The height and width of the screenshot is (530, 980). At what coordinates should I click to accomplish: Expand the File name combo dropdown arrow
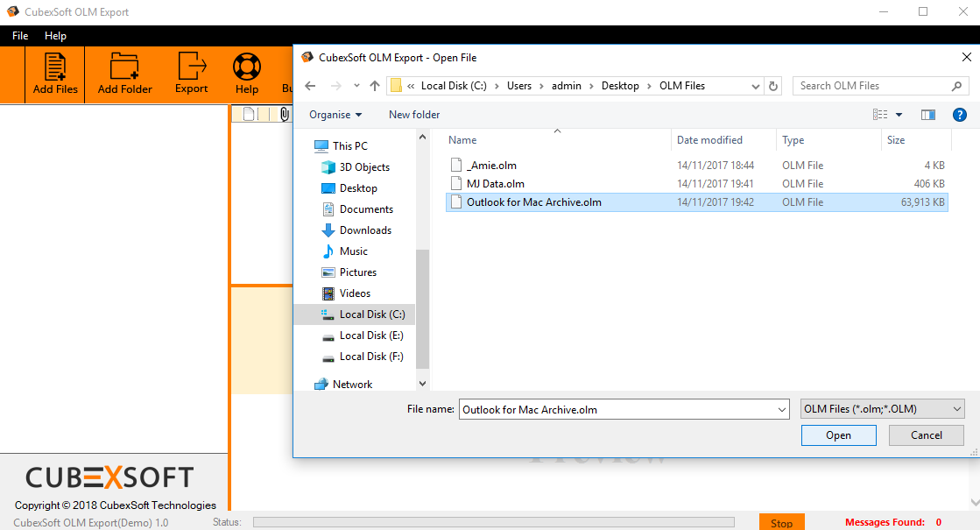click(x=781, y=409)
